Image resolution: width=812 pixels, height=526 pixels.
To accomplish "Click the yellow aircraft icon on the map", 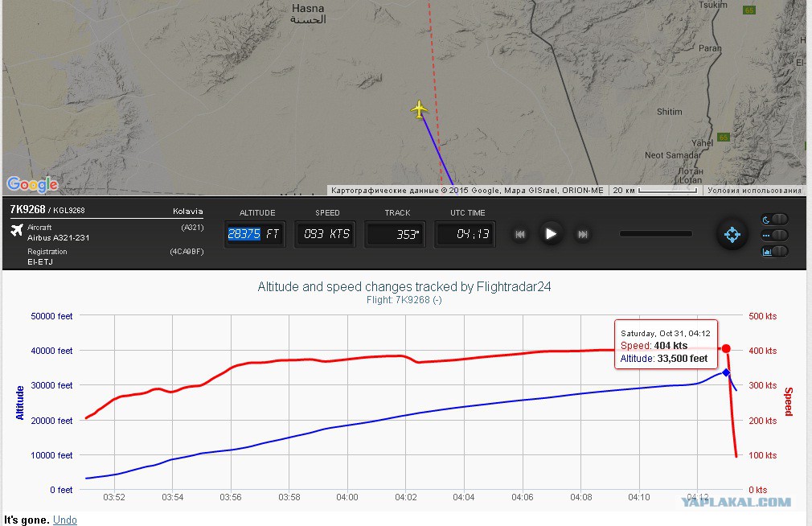I will point(419,109).
